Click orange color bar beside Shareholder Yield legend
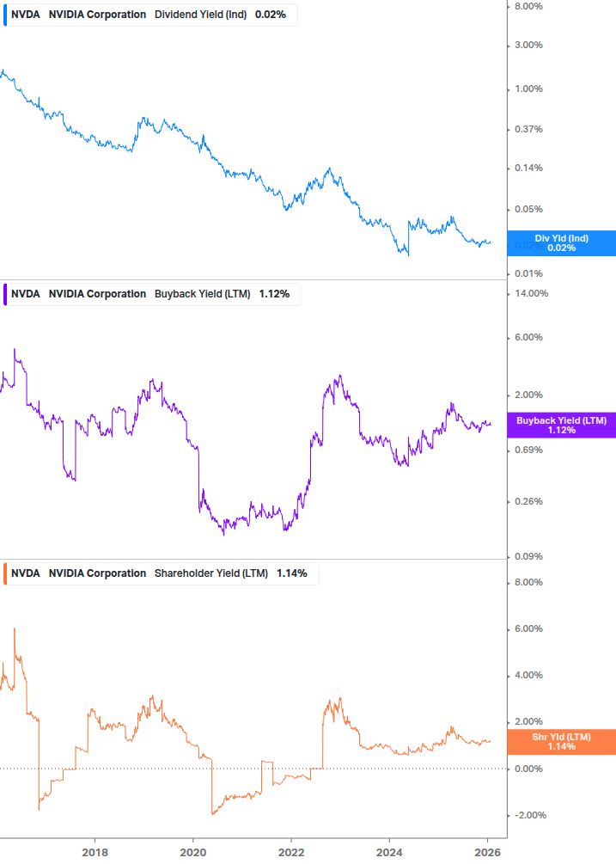The height and width of the screenshot is (864, 616). pos(5,573)
